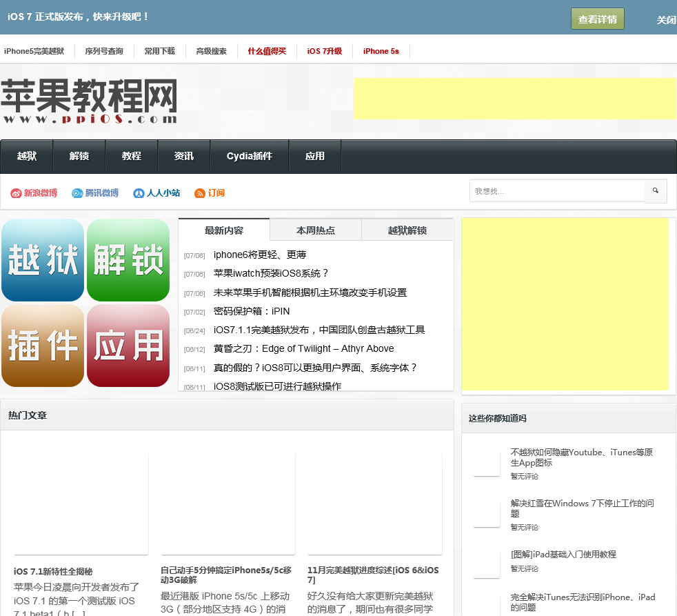The width and height of the screenshot is (677, 616).
Task: Open Cydia插件 in the navigation bar
Action: (x=250, y=157)
